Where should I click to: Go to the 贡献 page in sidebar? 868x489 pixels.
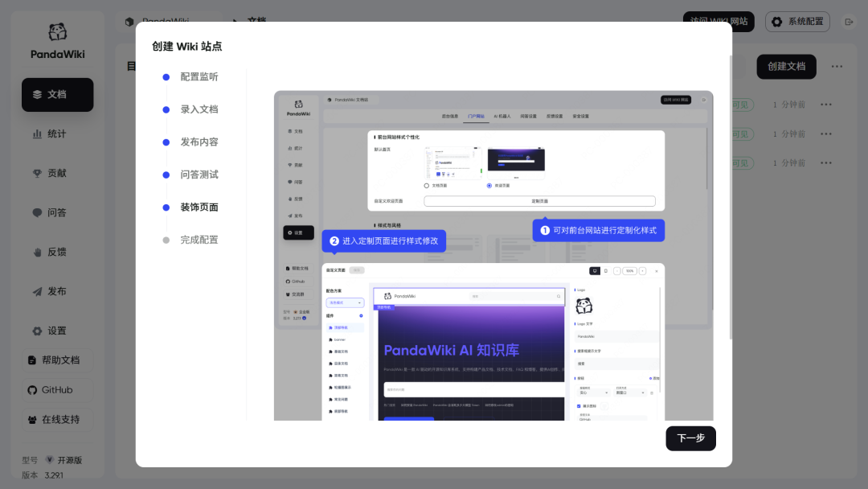tap(58, 174)
